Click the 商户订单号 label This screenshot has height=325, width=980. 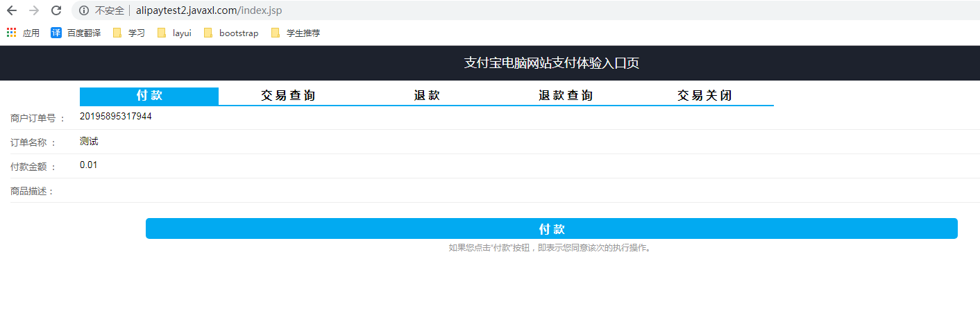[x=37, y=118]
